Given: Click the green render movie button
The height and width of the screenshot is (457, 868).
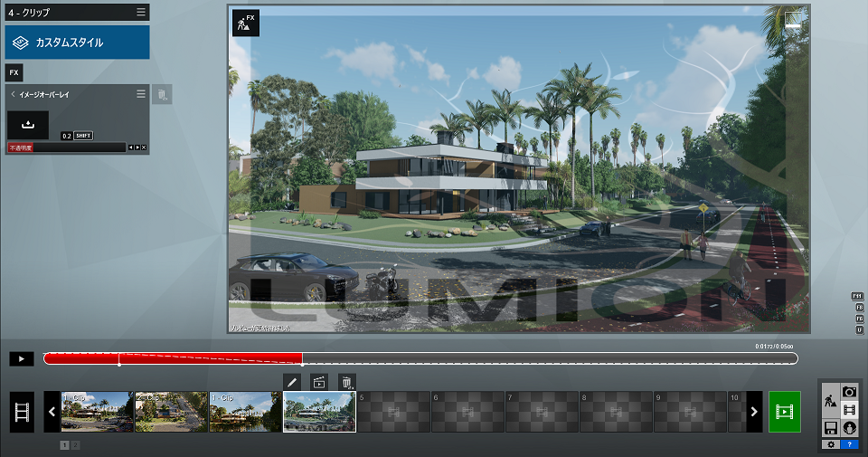Looking at the screenshot, I should (x=785, y=412).
